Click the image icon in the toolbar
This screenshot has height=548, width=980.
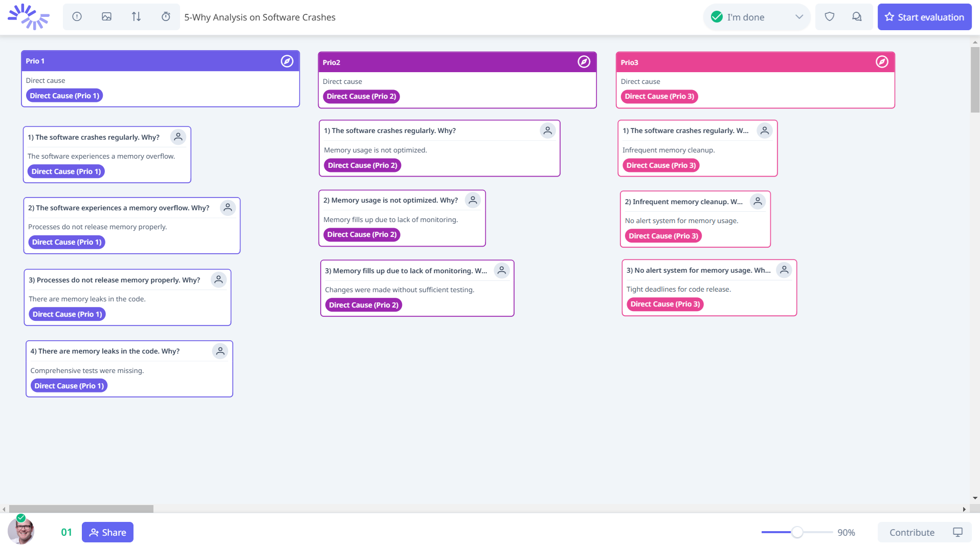click(106, 17)
